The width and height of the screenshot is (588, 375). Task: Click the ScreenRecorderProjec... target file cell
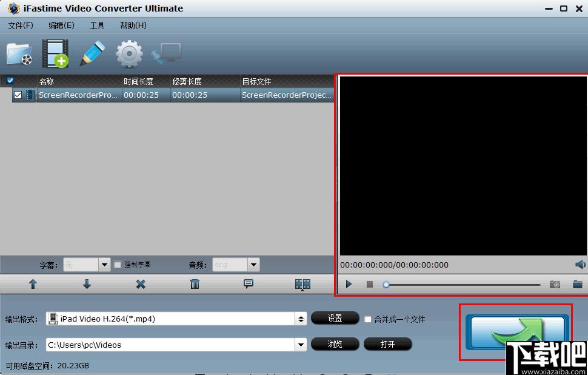(287, 95)
